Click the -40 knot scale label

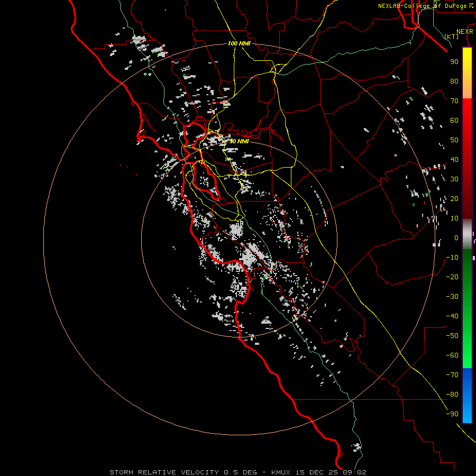point(452,316)
